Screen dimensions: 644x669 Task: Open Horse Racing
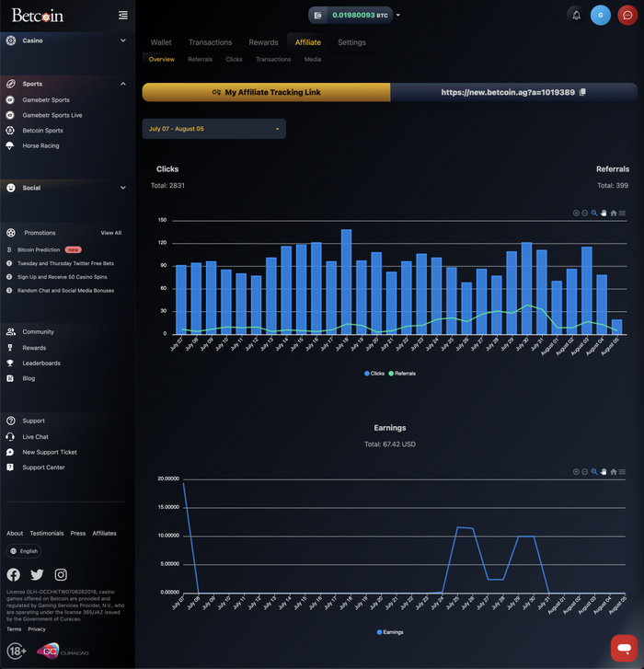[x=41, y=146]
